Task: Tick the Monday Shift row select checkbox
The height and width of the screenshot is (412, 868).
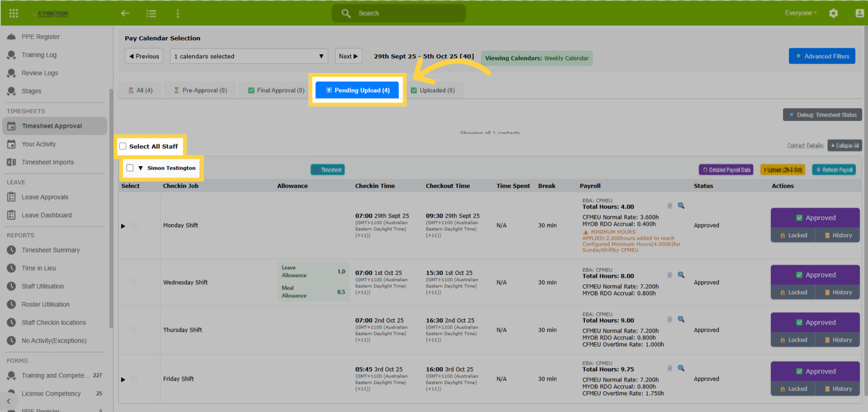Action: click(134, 225)
